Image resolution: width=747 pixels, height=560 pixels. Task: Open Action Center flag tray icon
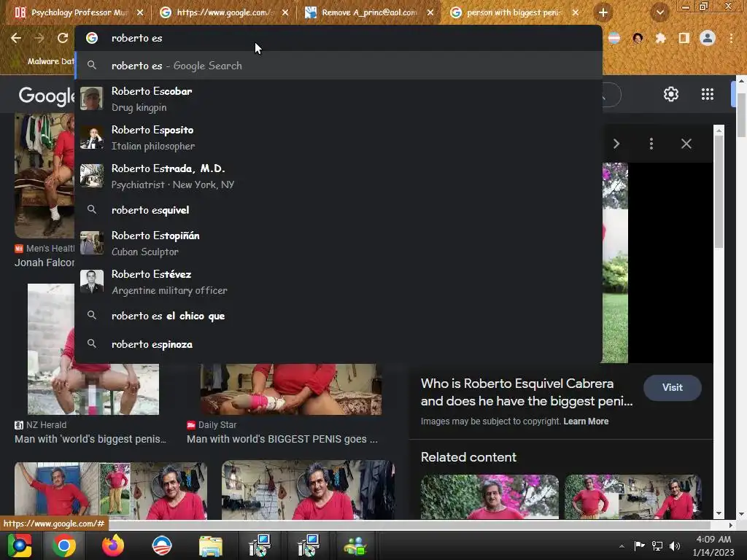click(639, 545)
